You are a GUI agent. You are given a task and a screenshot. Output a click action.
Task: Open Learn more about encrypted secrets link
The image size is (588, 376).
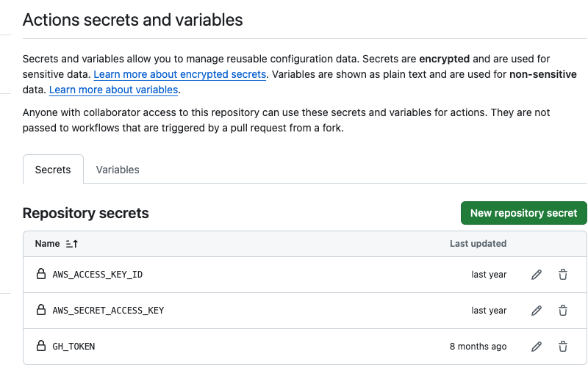click(x=179, y=74)
